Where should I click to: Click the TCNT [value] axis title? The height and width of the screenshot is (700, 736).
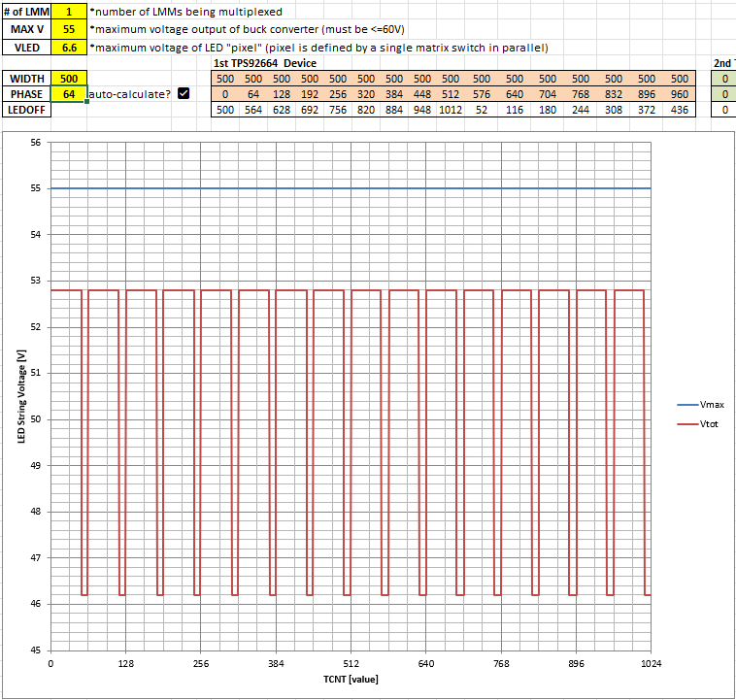[x=351, y=680]
